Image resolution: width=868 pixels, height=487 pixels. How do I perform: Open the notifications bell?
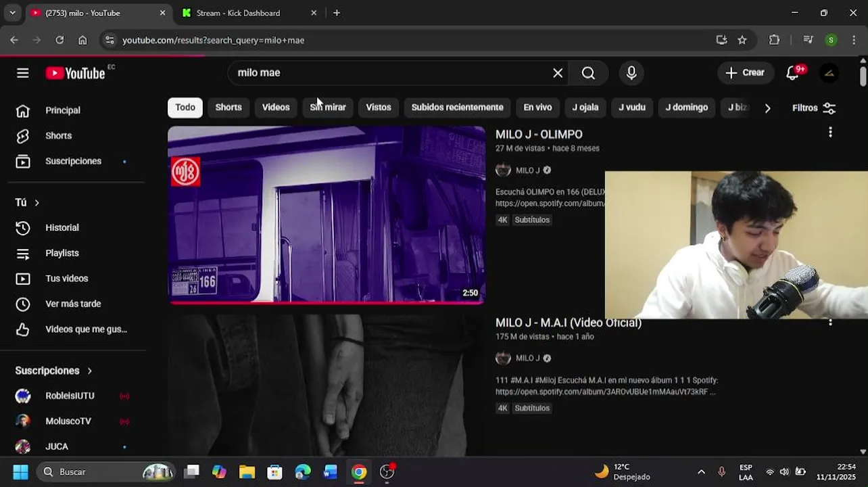[x=792, y=73]
